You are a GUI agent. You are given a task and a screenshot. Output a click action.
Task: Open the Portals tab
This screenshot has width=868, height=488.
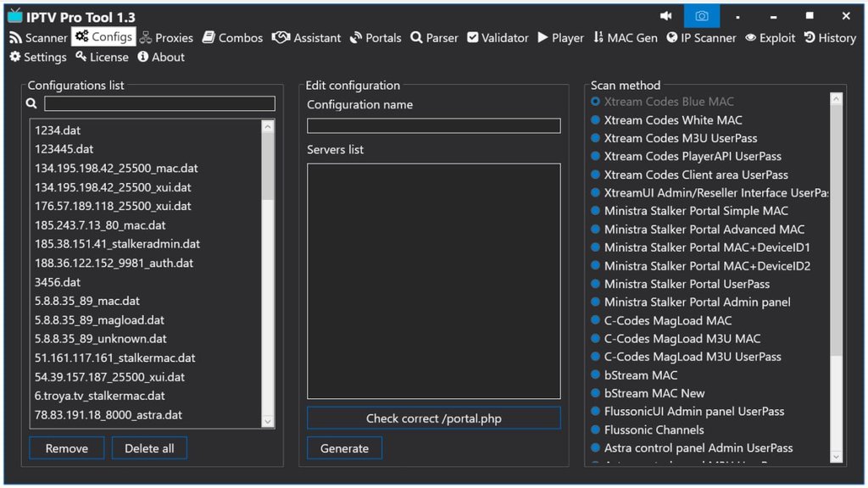tap(376, 37)
